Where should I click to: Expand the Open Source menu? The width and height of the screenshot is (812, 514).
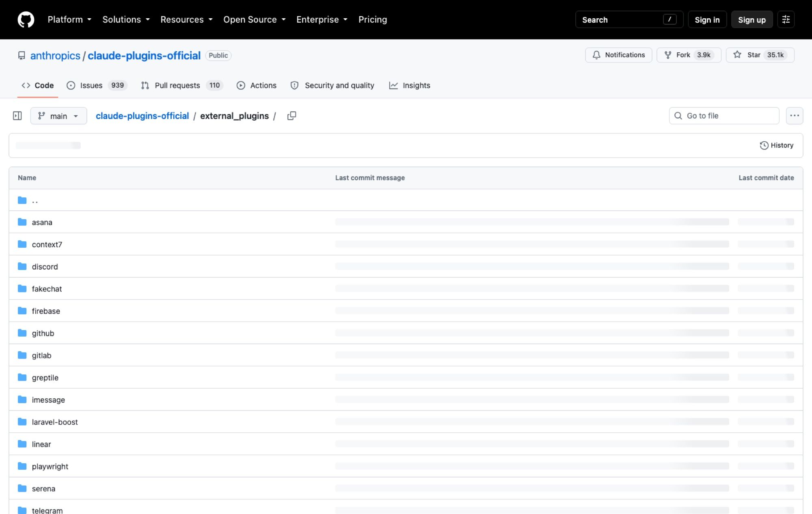[255, 19]
